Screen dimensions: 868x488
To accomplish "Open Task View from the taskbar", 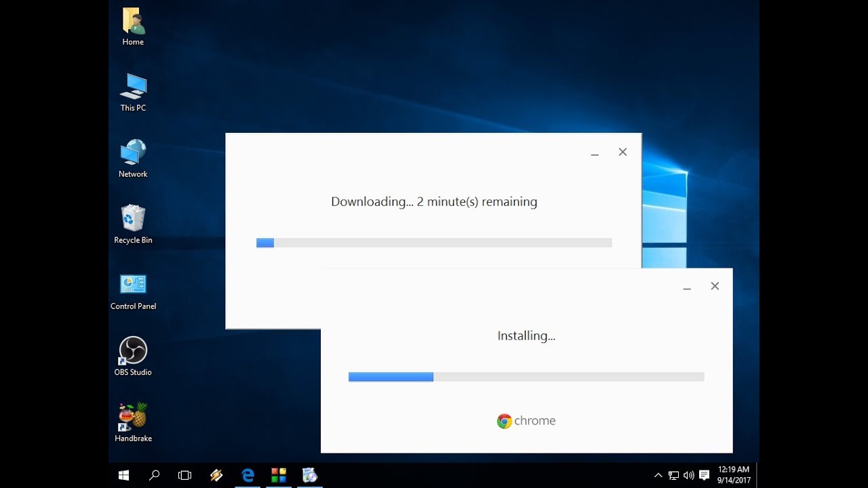I will pos(184,475).
